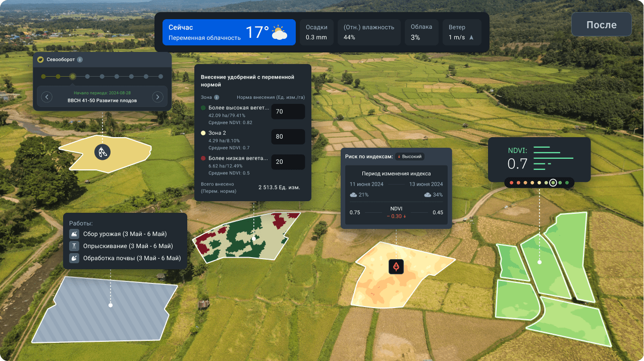This screenshot has height=361, width=644.
Task: Select the last stage dot on rotation timeline
Action: click(x=161, y=77)
